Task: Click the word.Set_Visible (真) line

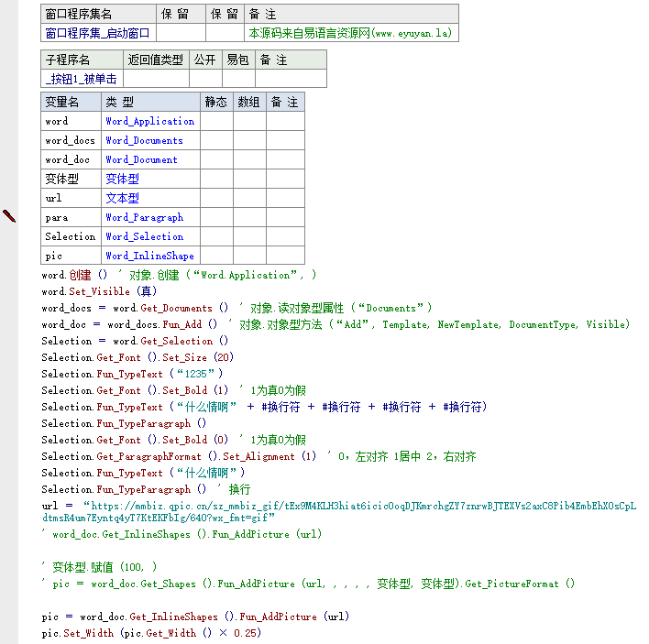Action: (99, 291)
